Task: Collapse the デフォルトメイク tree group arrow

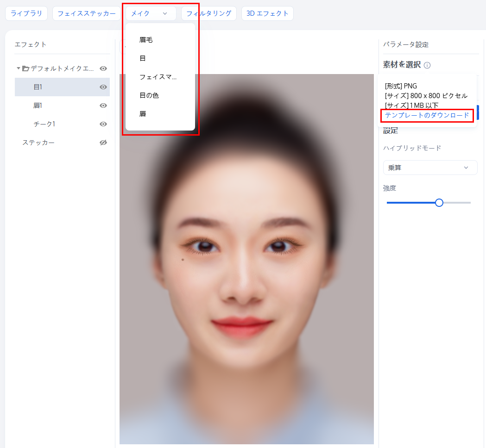Action: pyautogui.click(x=19, y=68)
